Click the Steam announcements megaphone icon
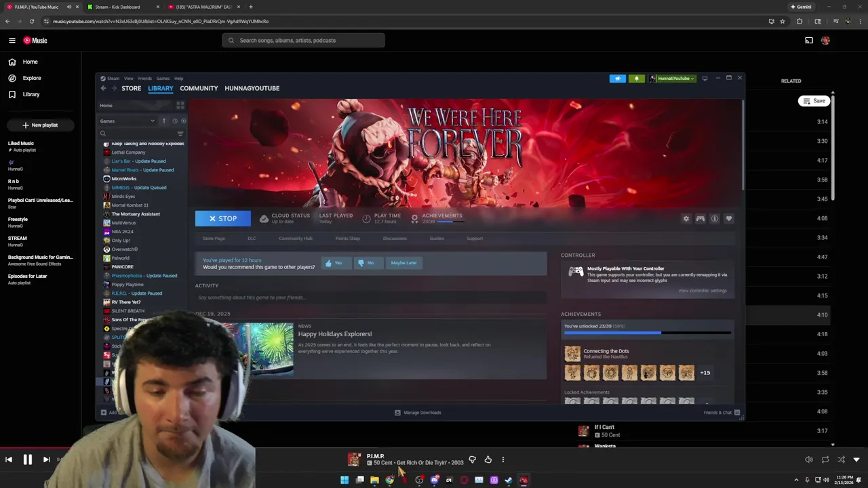 [x=617, y=79]
